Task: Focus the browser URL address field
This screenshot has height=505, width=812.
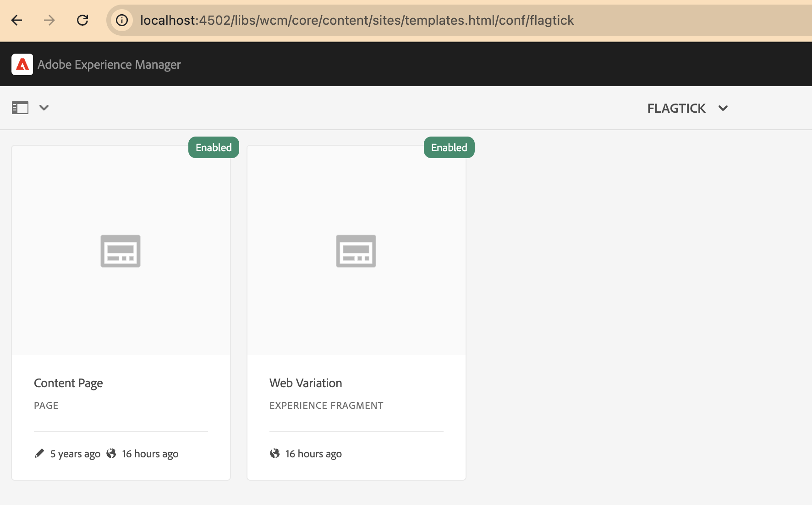Action: pyautogui.click(x=357, y=20)
